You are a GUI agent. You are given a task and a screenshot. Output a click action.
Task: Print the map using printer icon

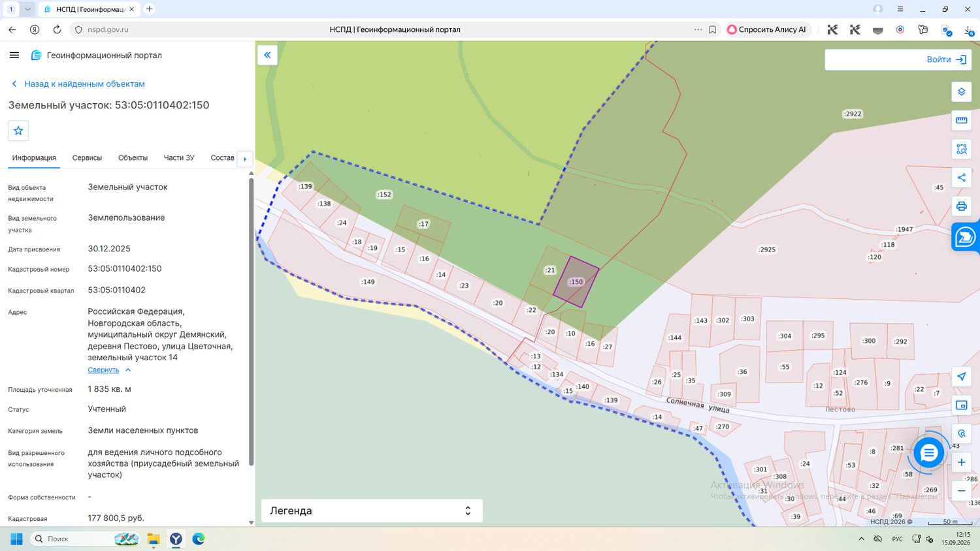coord(961,206)
